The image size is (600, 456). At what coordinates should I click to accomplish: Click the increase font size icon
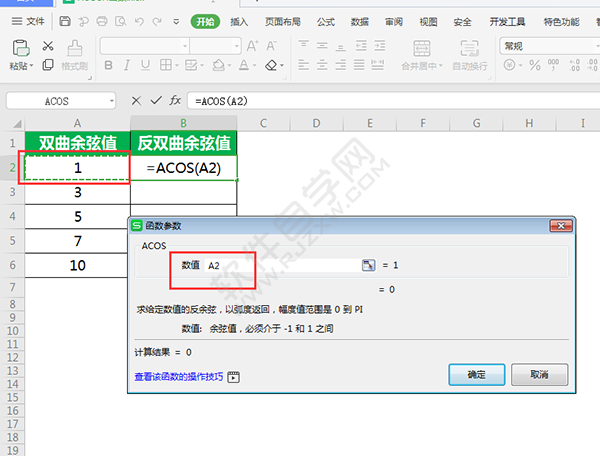tap(252, 46)
